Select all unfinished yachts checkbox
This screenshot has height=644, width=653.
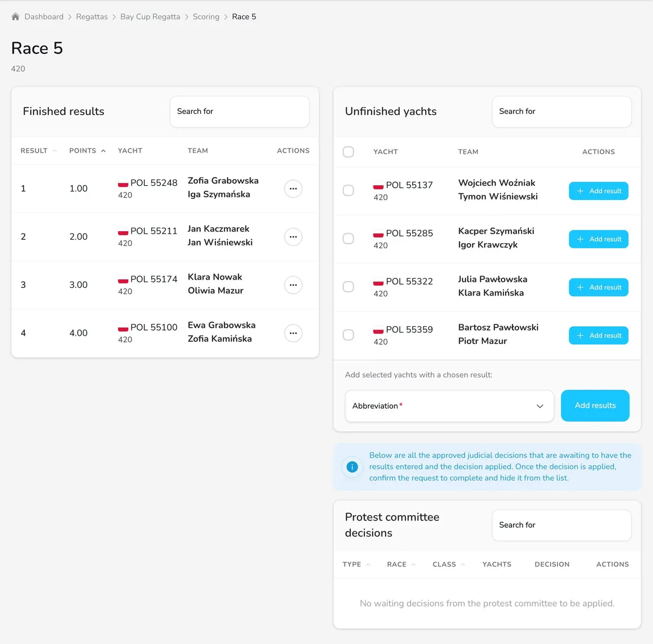coord(348,151)
